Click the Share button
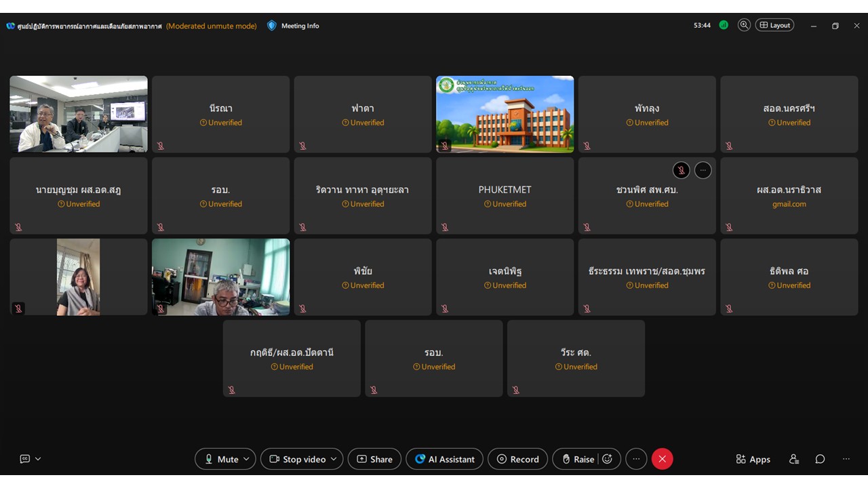The height and width of the screenshot is (488, 868). pos(374,459)
